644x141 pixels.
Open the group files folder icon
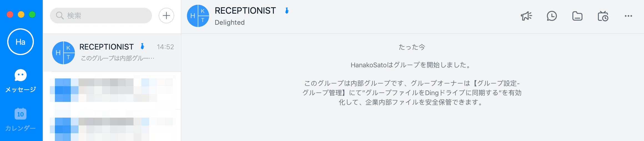point(577,16)
